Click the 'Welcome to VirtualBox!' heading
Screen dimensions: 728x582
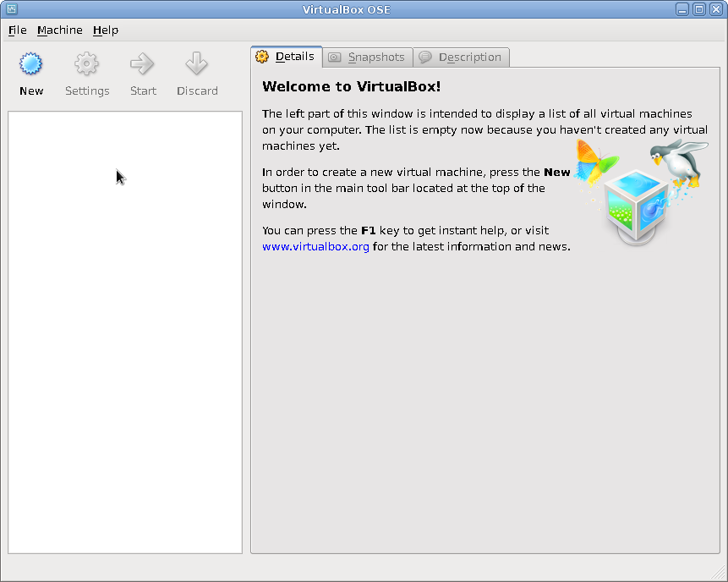352,86
